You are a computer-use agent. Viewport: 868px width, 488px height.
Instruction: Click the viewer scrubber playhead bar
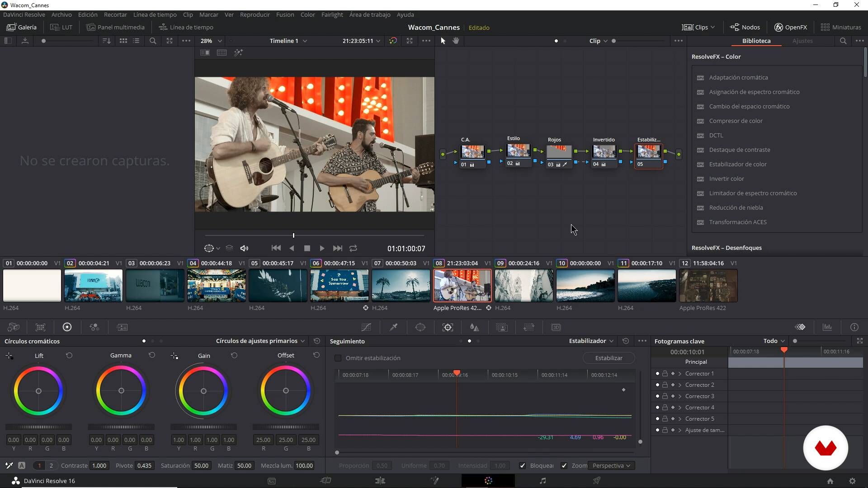point(293,235)
